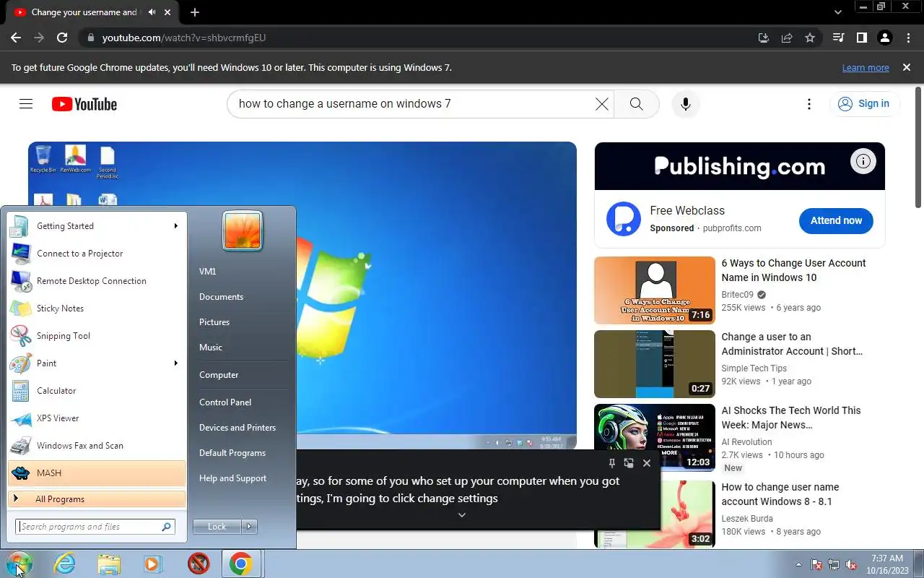This screenshot has height=578, width=924.
Task: Click the caption box pop-out icon
Action: (x=629, y=463)
